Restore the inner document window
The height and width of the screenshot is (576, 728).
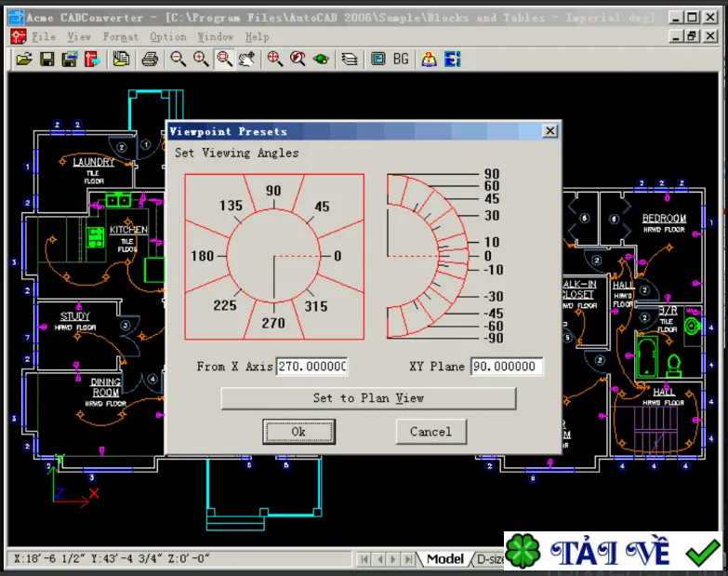pyautogui.click(x=693, y=35)
